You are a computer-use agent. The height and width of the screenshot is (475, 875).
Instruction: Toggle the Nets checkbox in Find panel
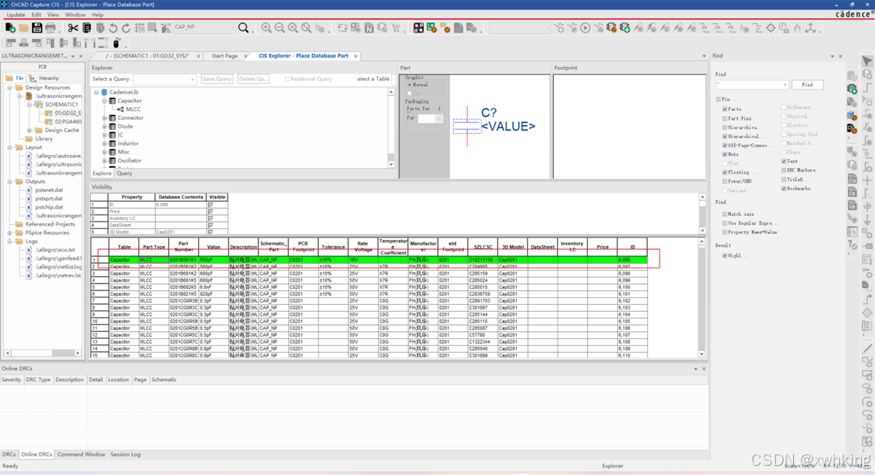coord(725,155)
